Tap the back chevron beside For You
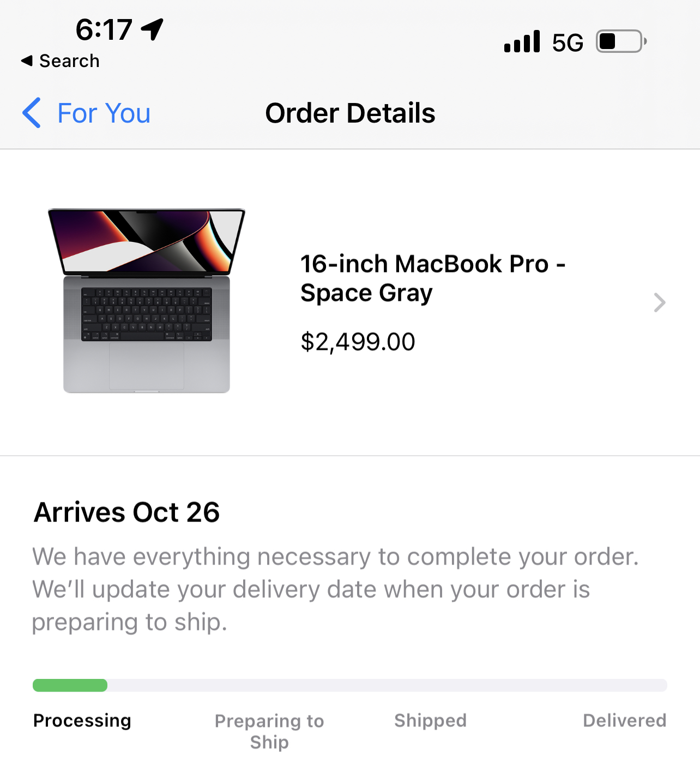The width and height of the screenshot is (700, 771). (32, 113)
